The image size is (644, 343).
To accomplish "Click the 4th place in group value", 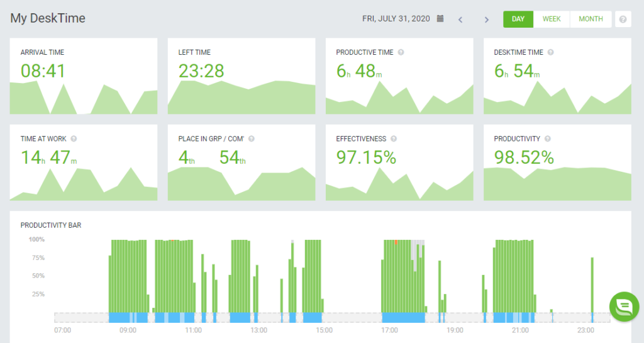I will coord(186,157).
